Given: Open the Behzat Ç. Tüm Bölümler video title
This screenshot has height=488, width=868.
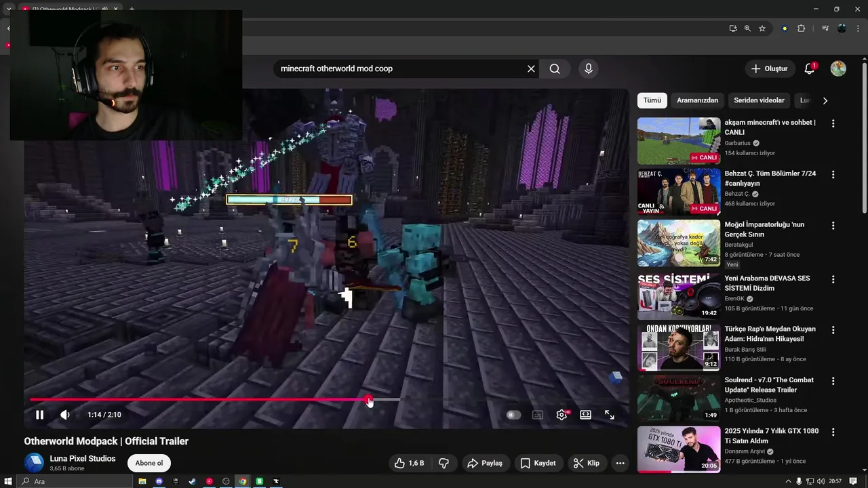Looking at the screenshot, I should coord(770,178).
